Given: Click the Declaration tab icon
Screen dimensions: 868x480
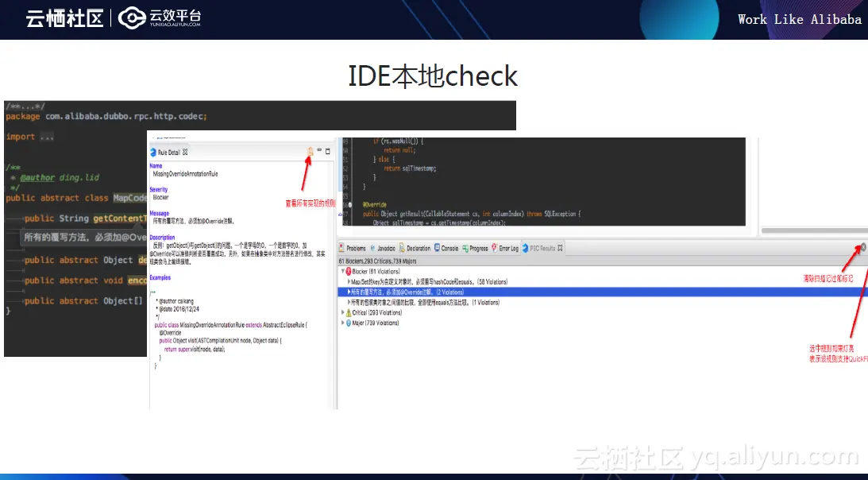Looking at the screenshot, I should click(402, 248).
